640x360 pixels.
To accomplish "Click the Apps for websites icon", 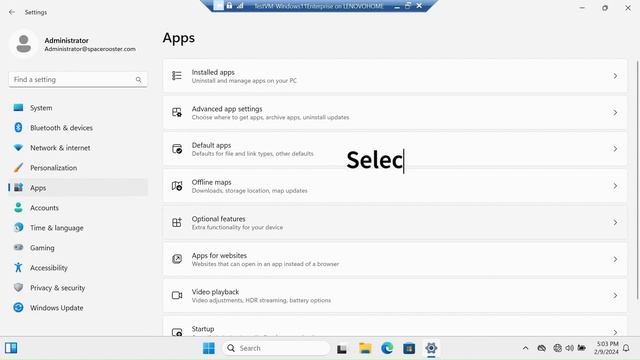I will 177,259.
